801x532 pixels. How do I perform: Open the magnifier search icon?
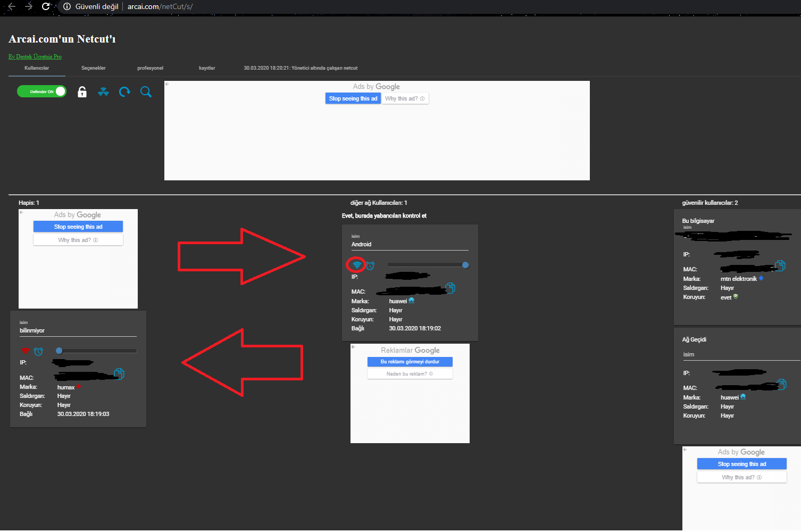pyautogui.click(x=146, y=92)
